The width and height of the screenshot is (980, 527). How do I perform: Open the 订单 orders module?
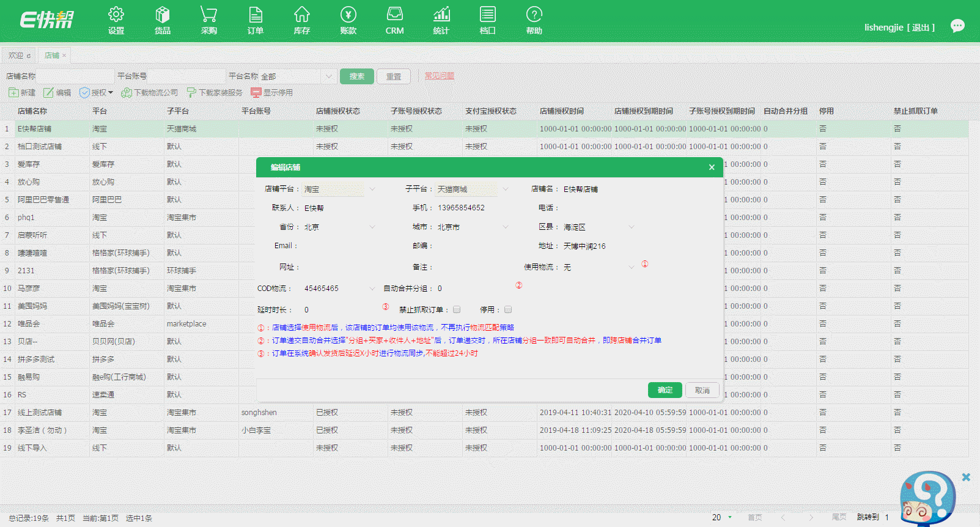[x=256, y=21]
